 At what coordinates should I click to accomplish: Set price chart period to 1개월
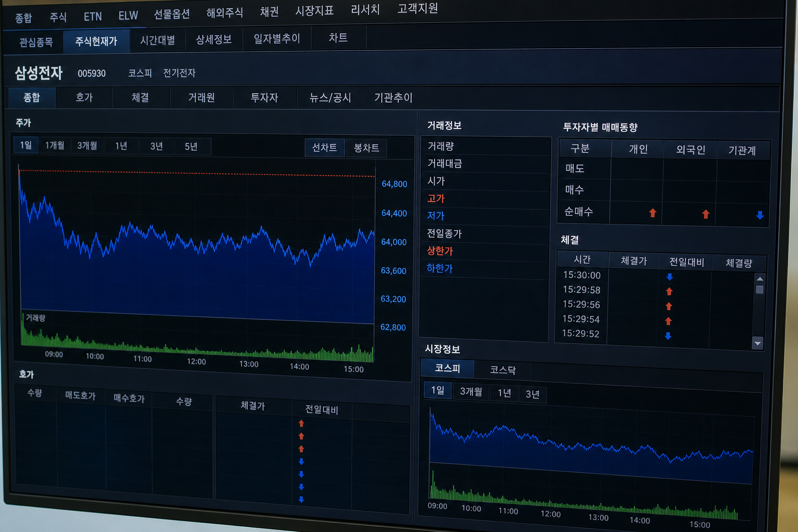tap(55, 145)
